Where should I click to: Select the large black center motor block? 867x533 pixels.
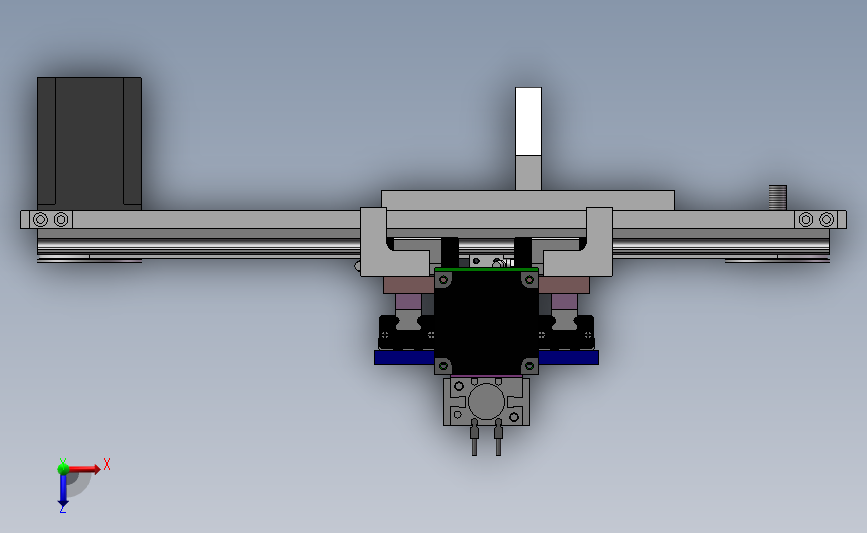coord(486,322)
